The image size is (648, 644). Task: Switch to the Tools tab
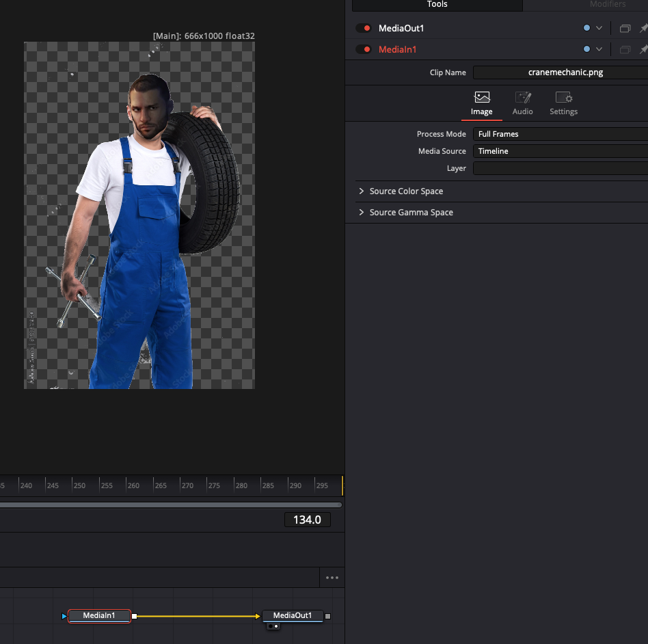coord(437,5)
